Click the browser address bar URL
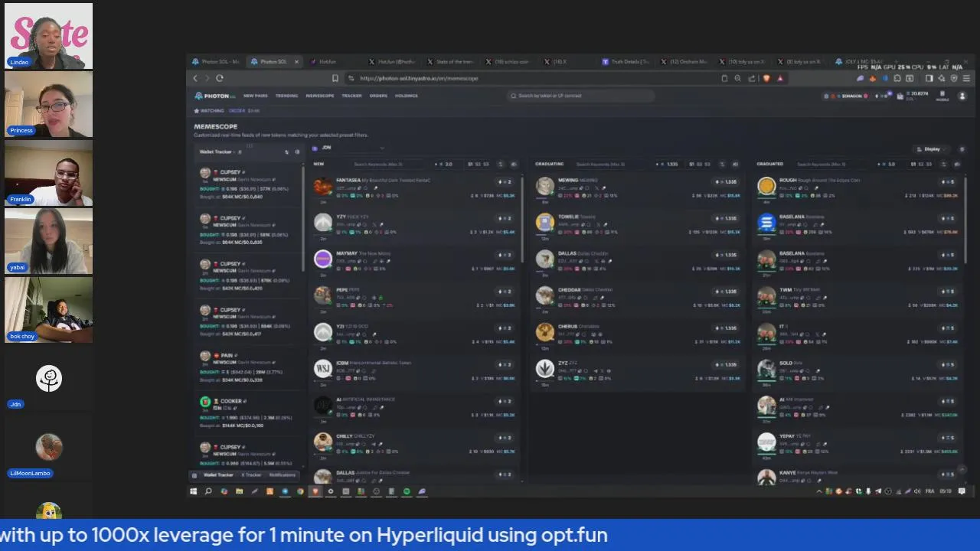The width and height of the screenshot is (980, 551). click(x=419, y=78)
